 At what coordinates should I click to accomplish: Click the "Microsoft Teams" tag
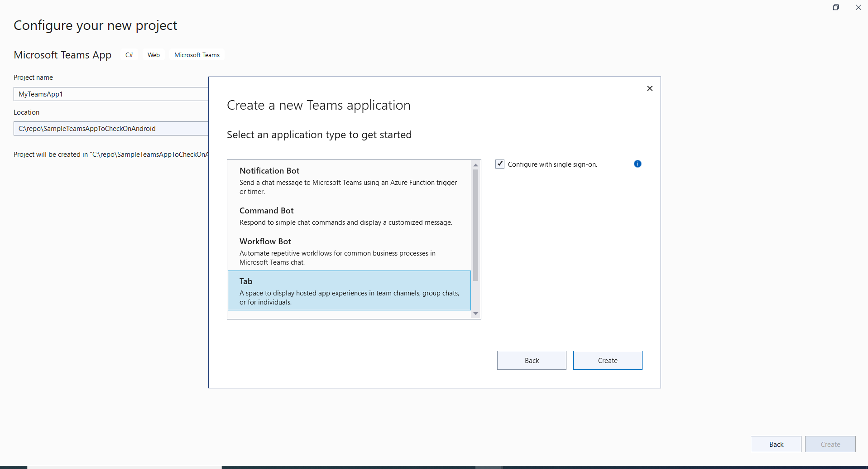(197, 54)
